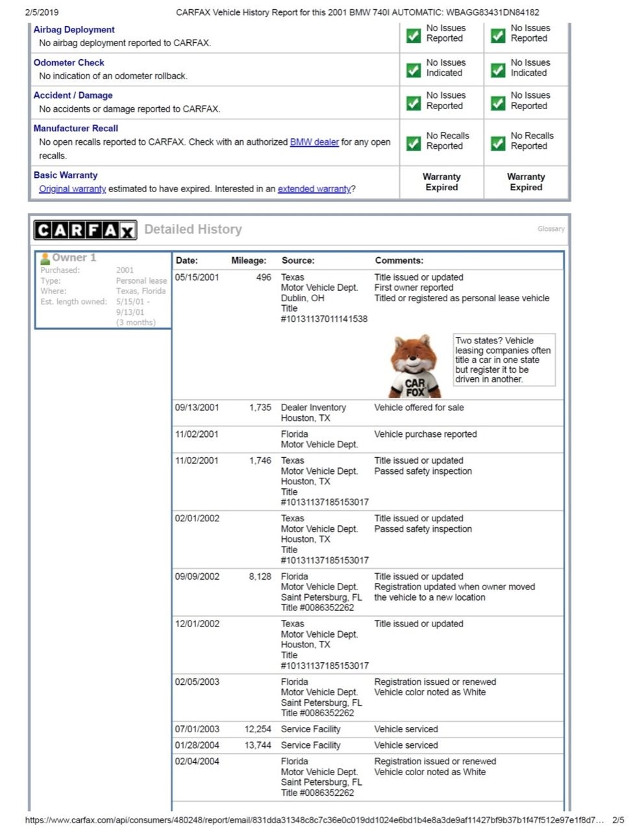Image resolution: width=644 pixels, height=831 pixels.
Task: Open the Basic Warranty heading link
Action: 66,175
